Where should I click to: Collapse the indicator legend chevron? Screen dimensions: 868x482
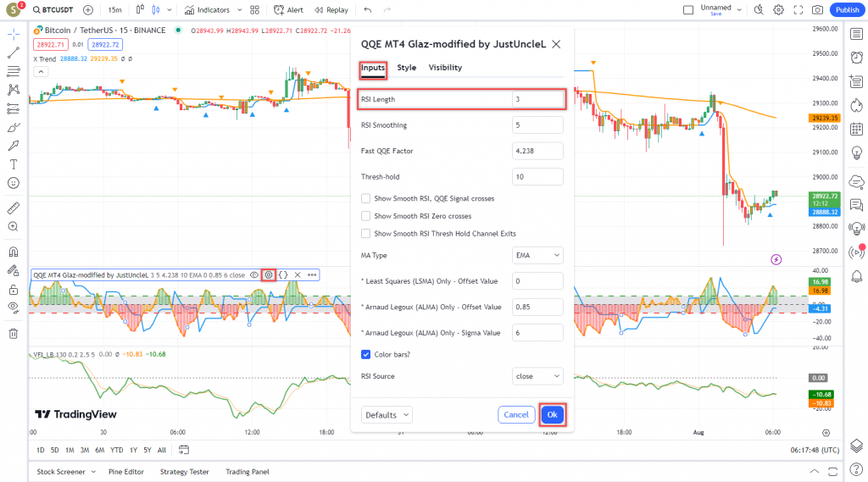(x=41, y=71)
